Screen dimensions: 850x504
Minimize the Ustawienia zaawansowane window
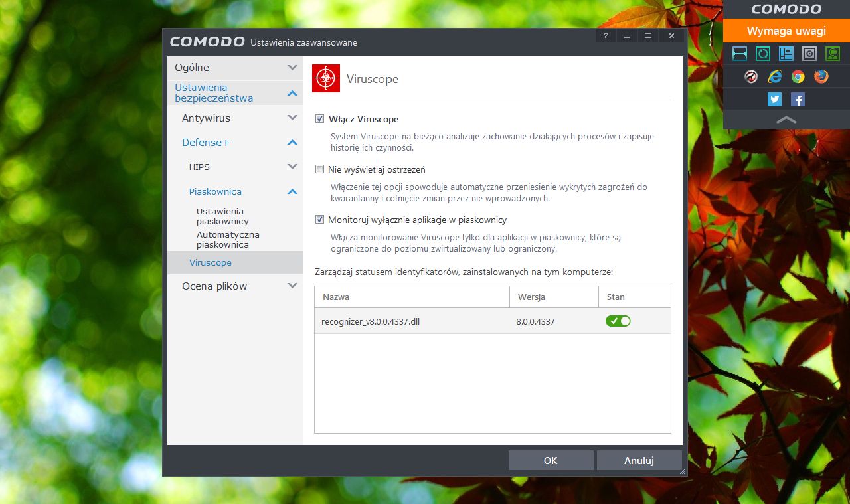point(627,36)
